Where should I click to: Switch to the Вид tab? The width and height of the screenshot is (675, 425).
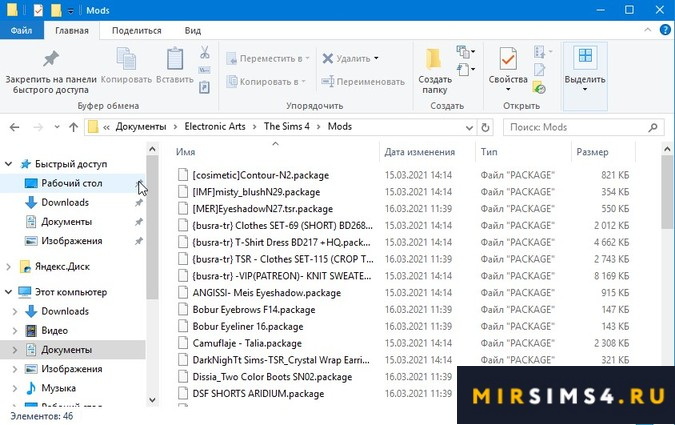pos(192,31)
